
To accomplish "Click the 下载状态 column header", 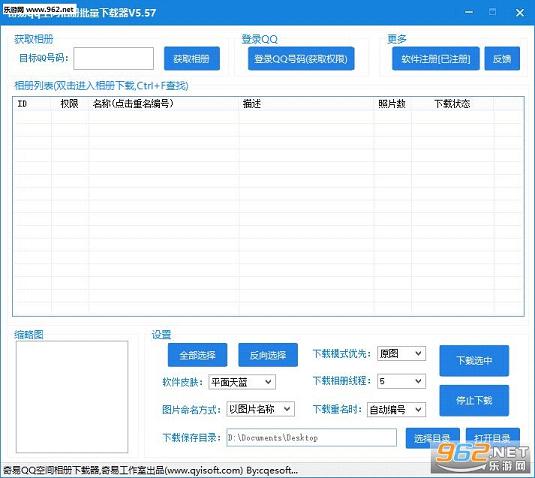I will tap(452, 104).
